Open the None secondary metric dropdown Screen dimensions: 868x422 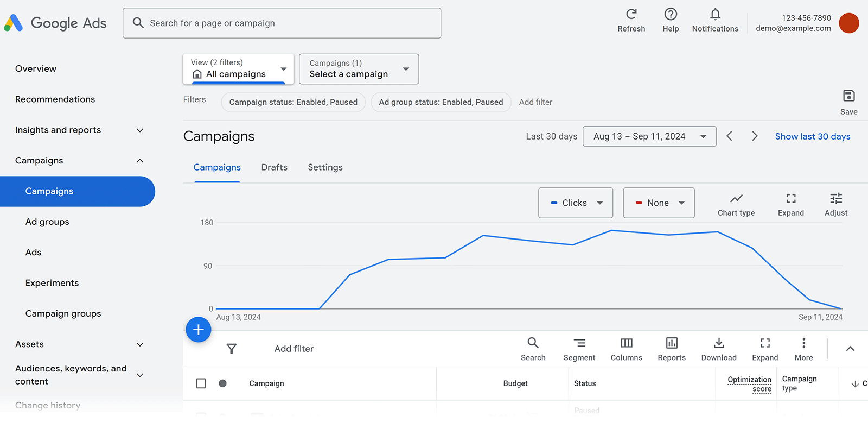tap(659, 203)
